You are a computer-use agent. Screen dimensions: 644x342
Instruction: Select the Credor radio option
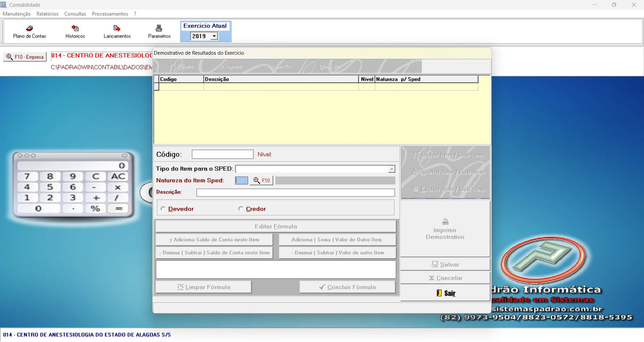tap(241, 209)
